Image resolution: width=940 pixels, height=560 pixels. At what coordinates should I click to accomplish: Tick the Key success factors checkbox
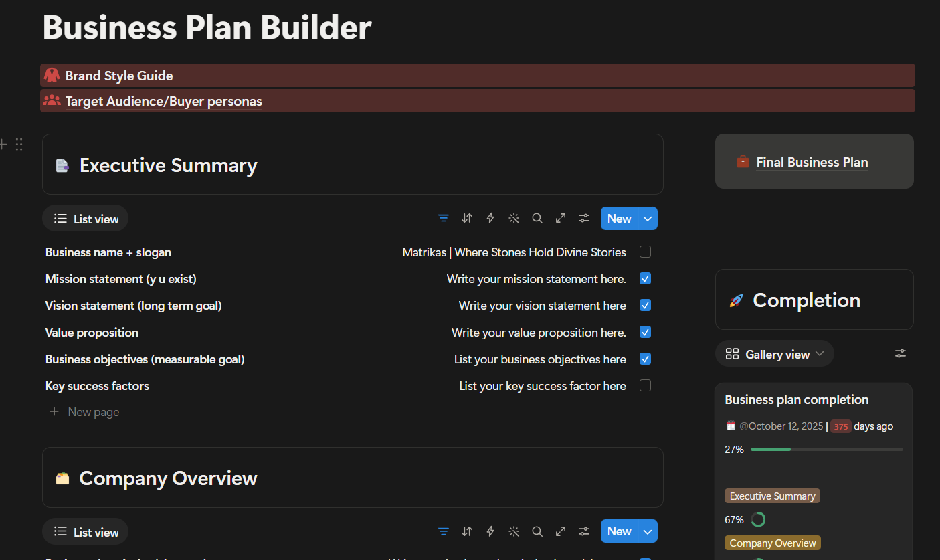645,385
